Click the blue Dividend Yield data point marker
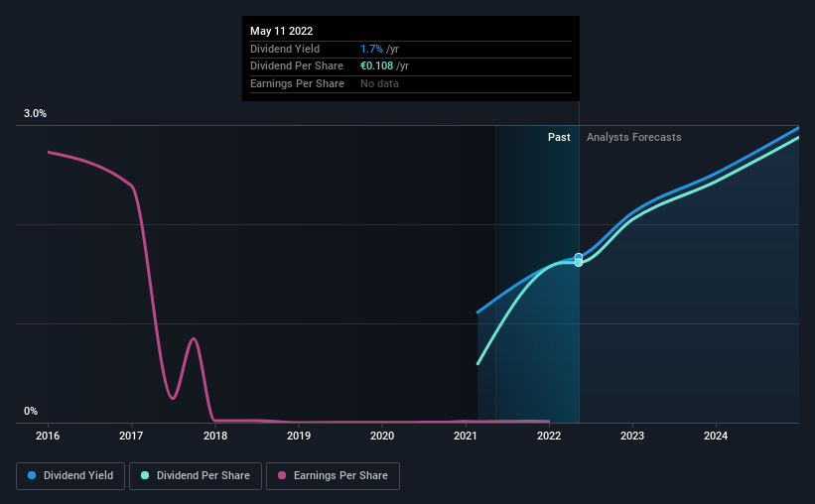The image size is (815, 504). coord(579,257)
